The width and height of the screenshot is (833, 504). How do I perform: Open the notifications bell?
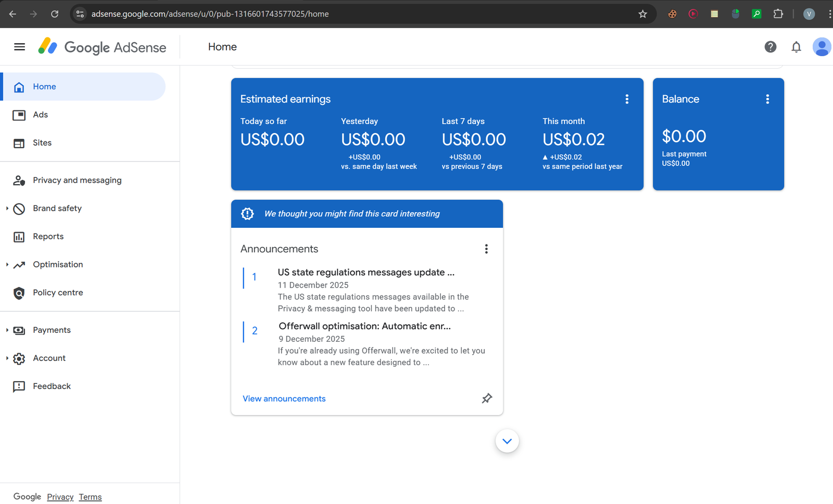[x=796, y=47]
